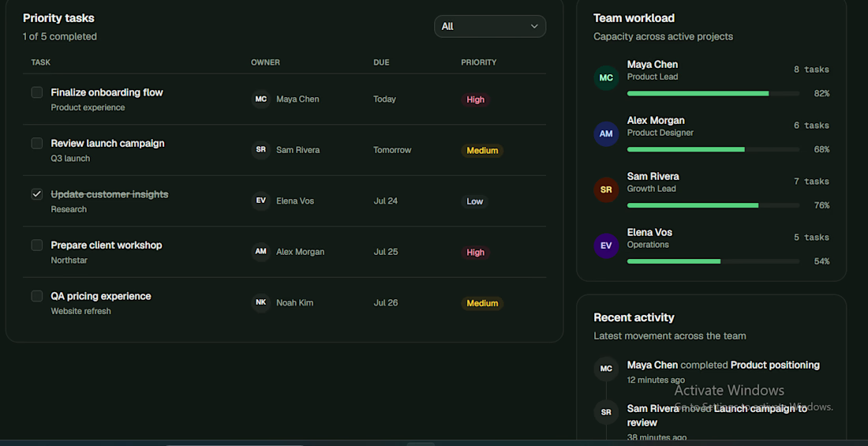Mark QA pricing experience as done

pyautogui.click(x=36, y=296)
